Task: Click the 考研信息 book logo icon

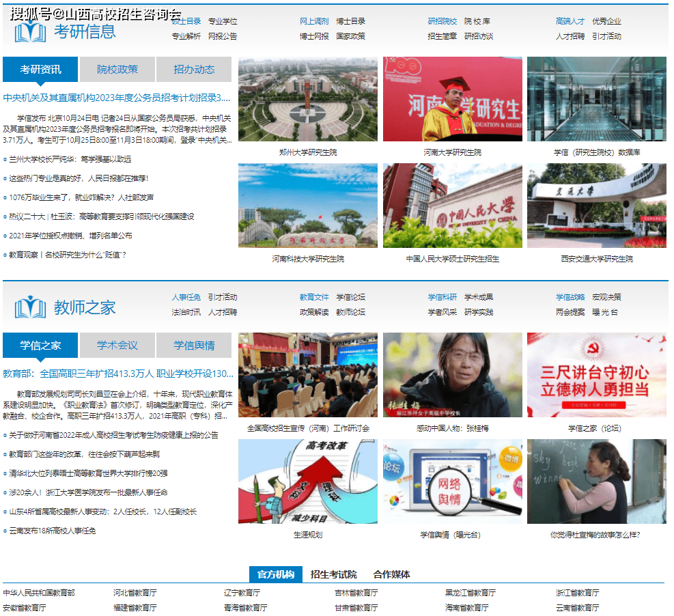Action: pyautogui.click(x=30, y=32)
